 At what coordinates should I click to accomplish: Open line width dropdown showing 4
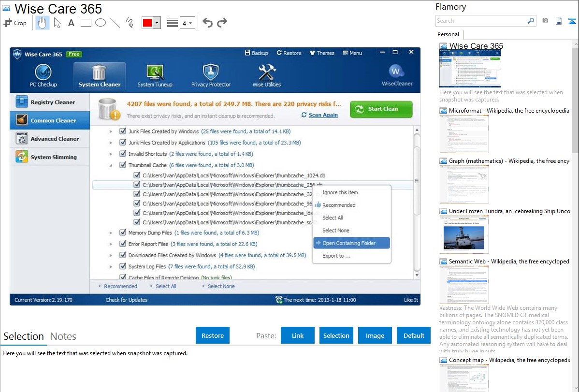(187, 23)
